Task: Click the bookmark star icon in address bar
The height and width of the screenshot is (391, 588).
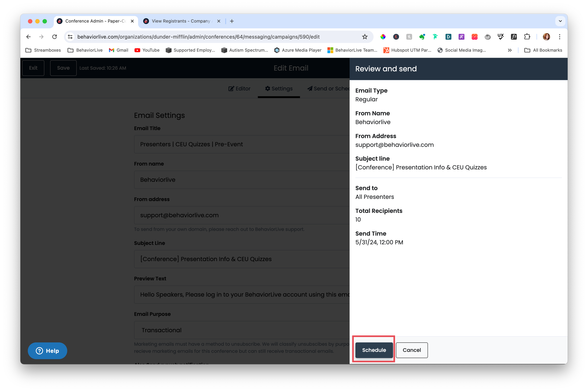Action: (365, 37)
